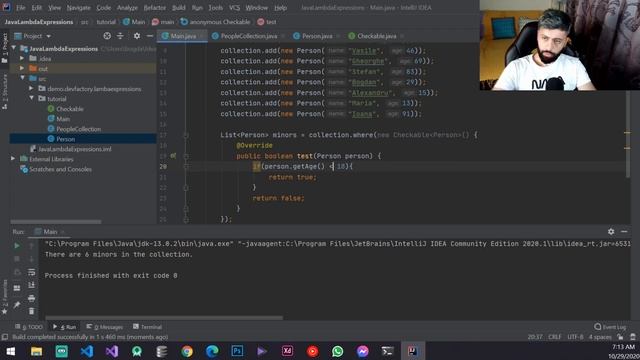
Task: Click test method breadcrumb
Action: coord(267,22)
